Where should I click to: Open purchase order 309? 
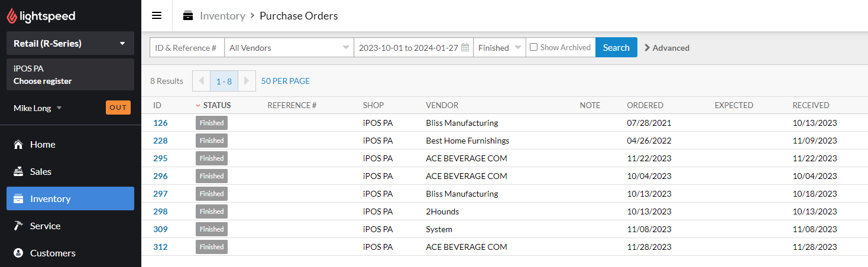pos(160,229)
